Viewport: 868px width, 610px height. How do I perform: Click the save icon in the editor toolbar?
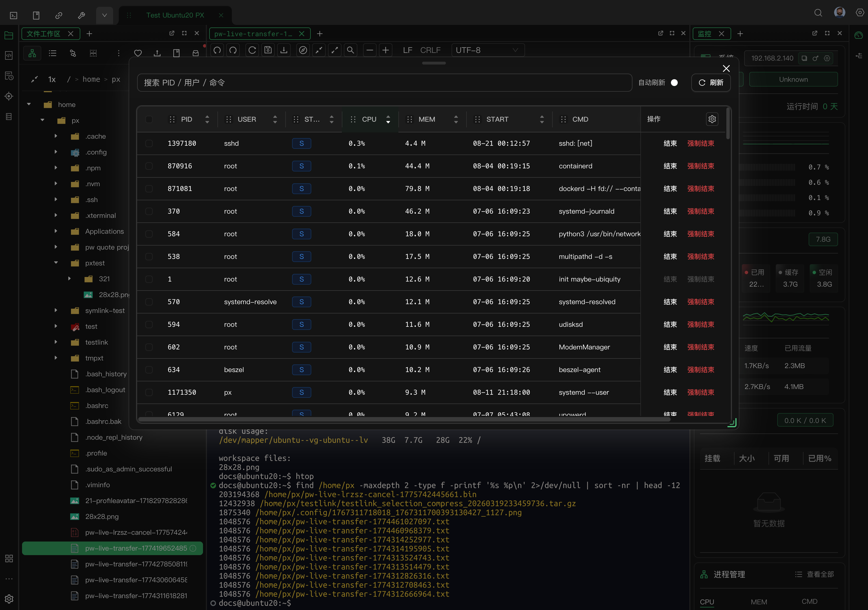pos(268,50)
